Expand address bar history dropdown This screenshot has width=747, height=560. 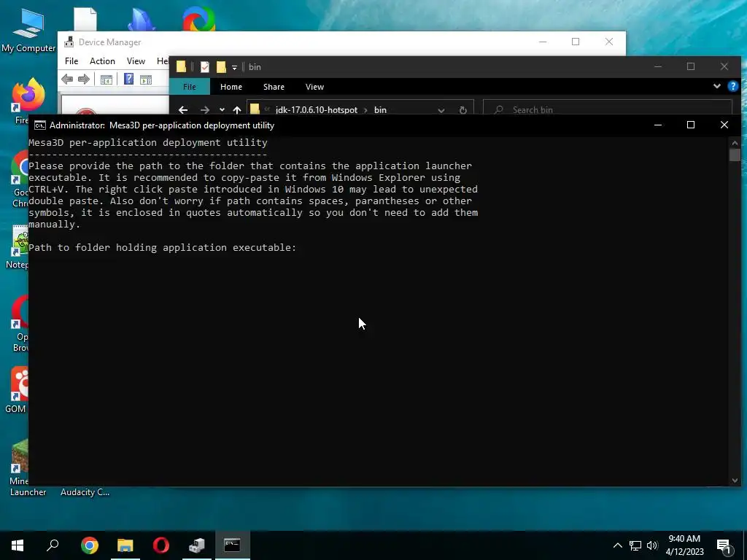(441, 110)
